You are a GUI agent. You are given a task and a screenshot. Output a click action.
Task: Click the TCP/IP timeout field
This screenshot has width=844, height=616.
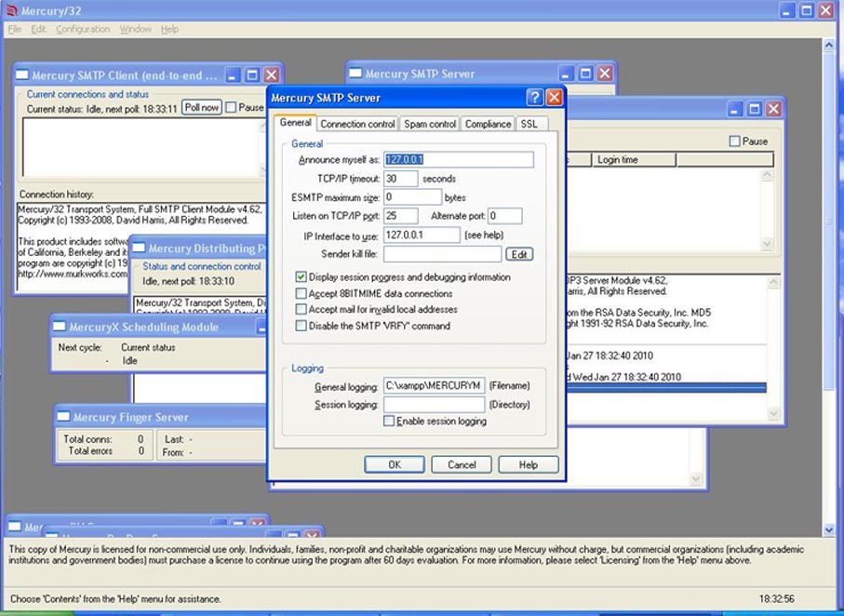click(400, 179)
